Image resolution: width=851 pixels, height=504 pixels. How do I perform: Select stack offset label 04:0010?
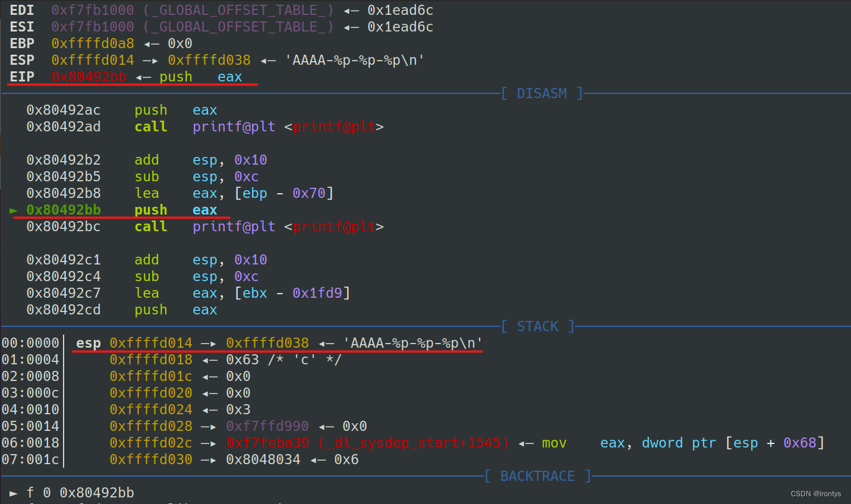(x=30, y=409)
